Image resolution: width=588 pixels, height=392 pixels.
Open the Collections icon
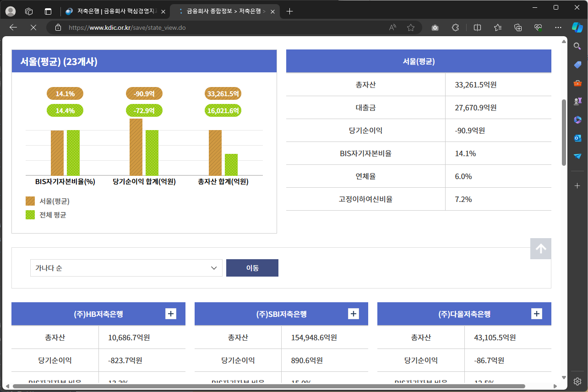518,27
